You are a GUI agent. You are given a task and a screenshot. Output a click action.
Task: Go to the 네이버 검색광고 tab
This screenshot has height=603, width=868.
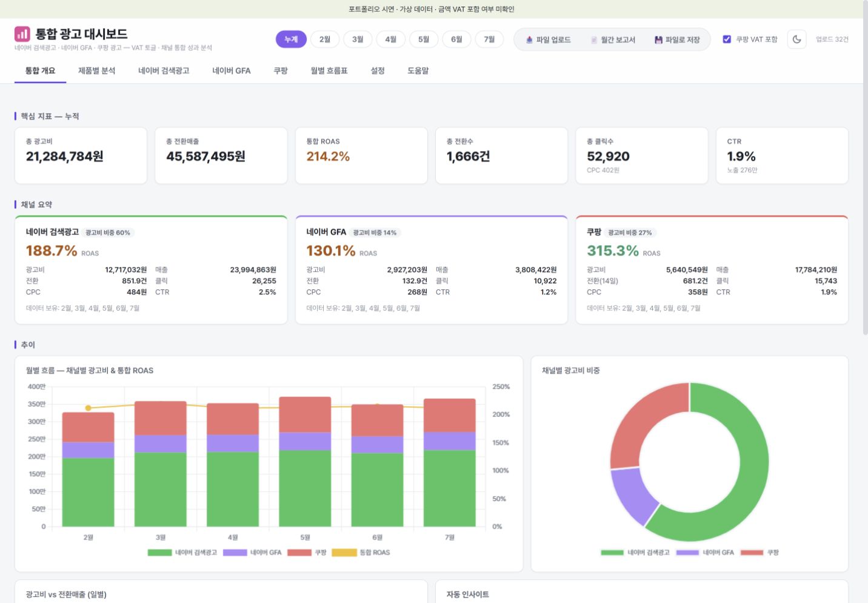(x=164, y=71)
